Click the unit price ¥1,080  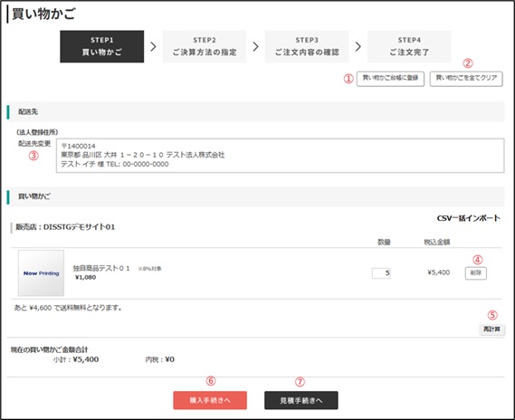(x=85, y=277)
